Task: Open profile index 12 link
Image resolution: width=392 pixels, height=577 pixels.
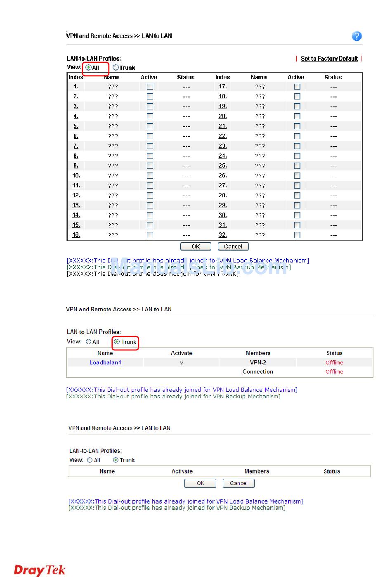Action: pyautogui.click(x=76, y=195)
